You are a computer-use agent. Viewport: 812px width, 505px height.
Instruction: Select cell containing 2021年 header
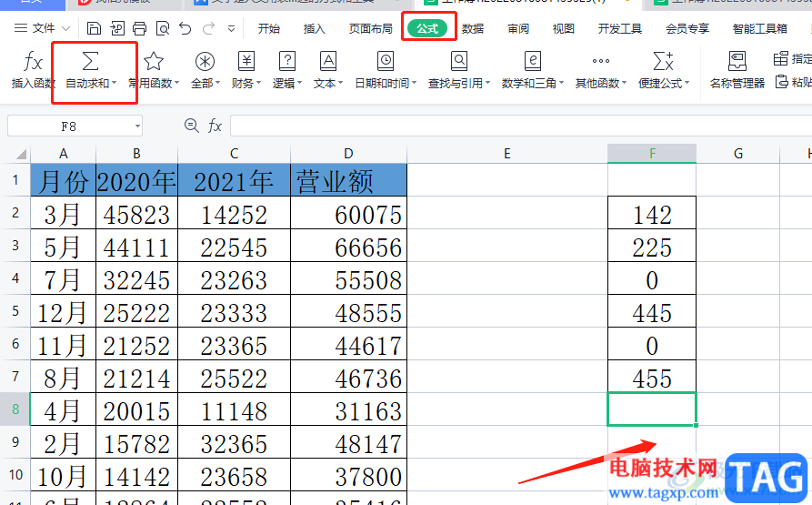tap(234, 180)
